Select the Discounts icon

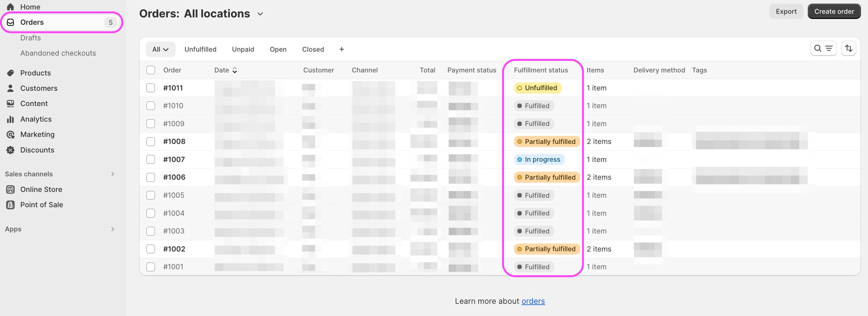tap(10, 150)
